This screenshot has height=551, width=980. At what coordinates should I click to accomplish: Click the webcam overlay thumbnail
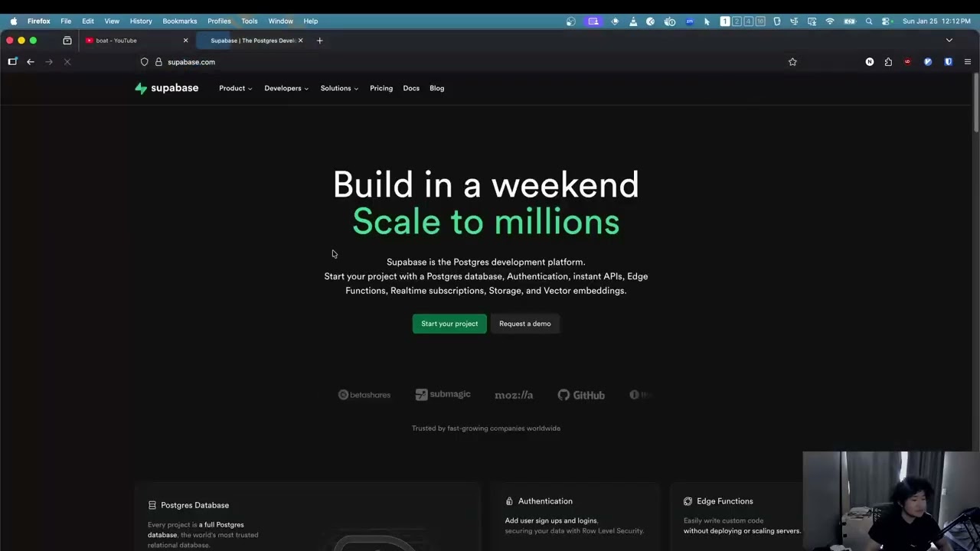[891, 501]
